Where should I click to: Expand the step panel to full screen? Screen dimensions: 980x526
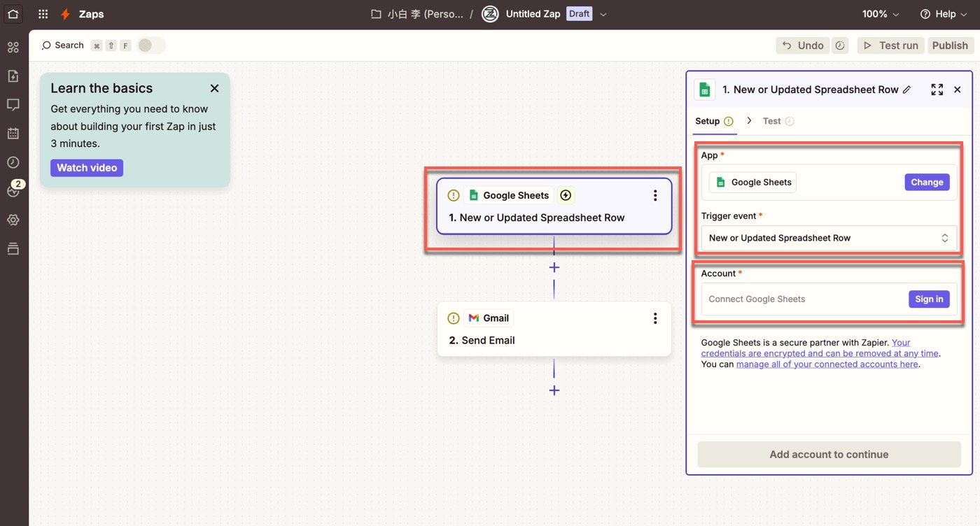point(937,90)
